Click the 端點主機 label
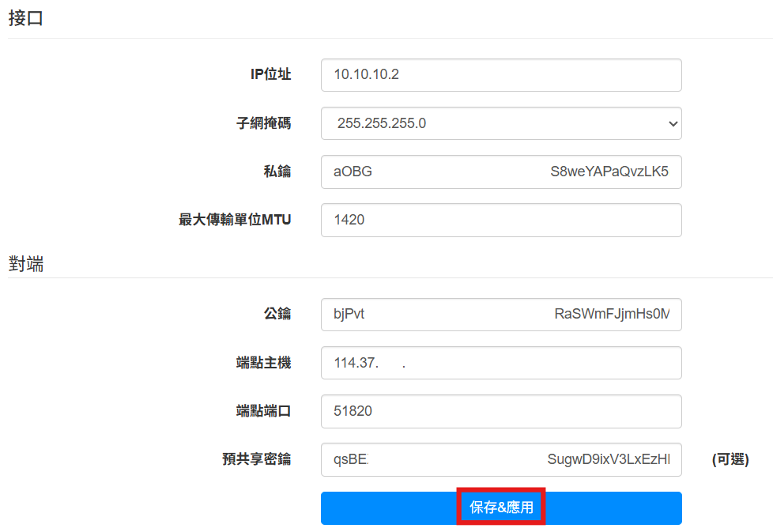Screen dimensions: 773x532 [x=264, y=363]
